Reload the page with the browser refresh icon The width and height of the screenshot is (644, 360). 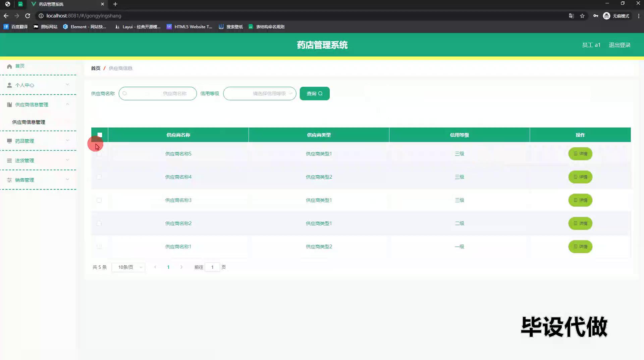(28, 16)
